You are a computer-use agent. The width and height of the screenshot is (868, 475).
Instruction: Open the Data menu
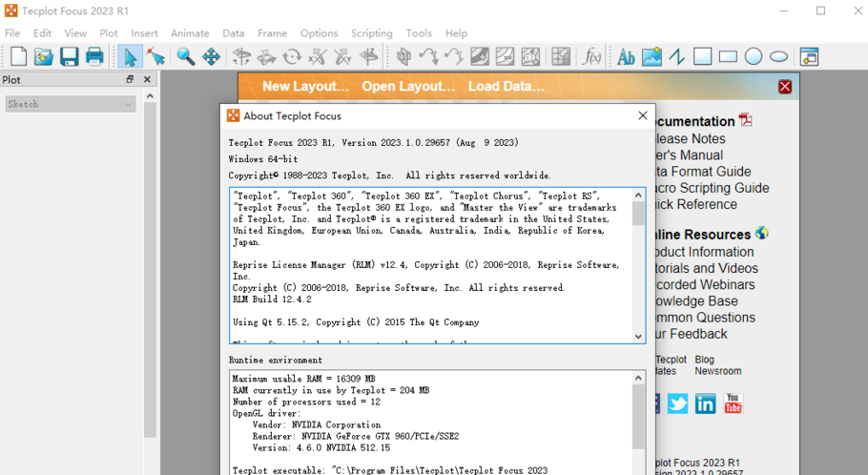click(x=234, y=33)
